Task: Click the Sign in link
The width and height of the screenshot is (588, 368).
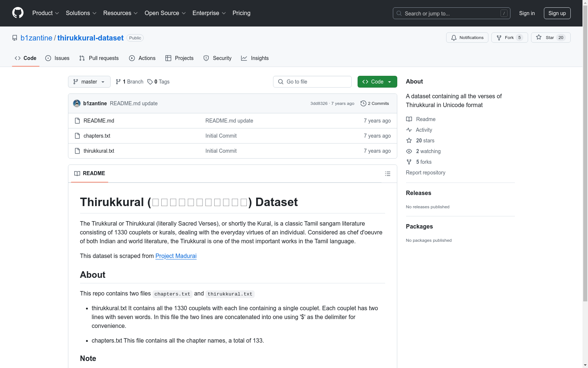Action: [x=527, y=13]
